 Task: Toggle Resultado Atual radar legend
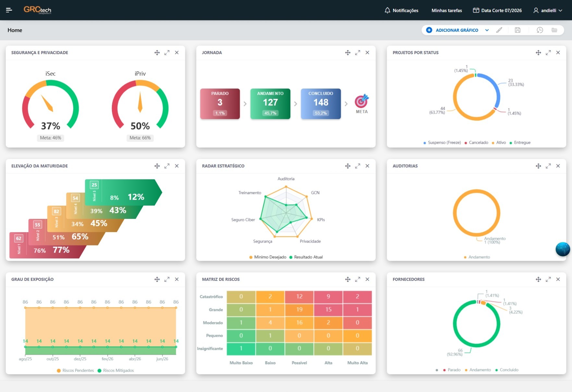(x=306, y=257)
